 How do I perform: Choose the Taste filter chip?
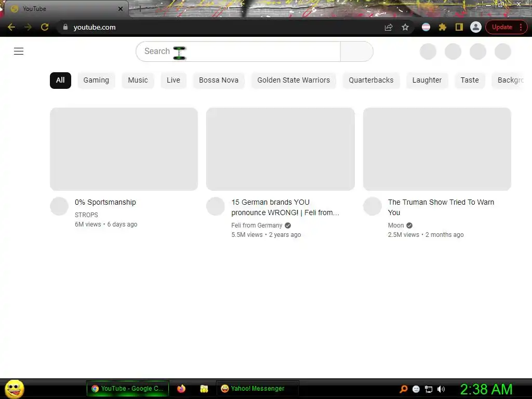point(470,81)
